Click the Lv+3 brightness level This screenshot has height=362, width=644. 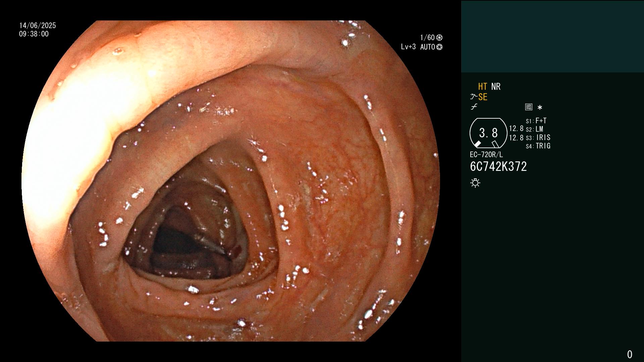tap(408, 47)
